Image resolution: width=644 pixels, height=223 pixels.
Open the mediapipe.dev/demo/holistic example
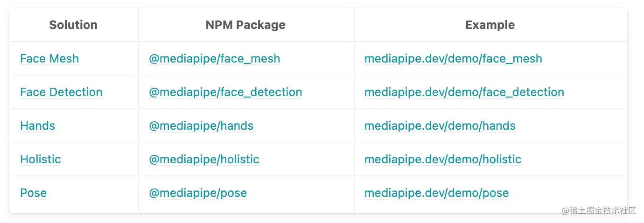[443, 160]
